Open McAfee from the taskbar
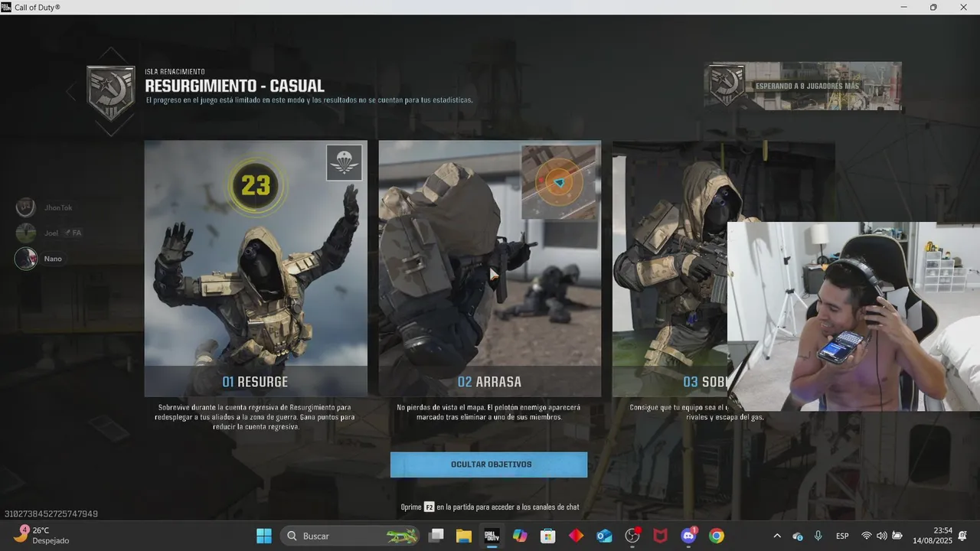Screen dimensions: 980x551 pyautogui.click(x=660, y=536)
